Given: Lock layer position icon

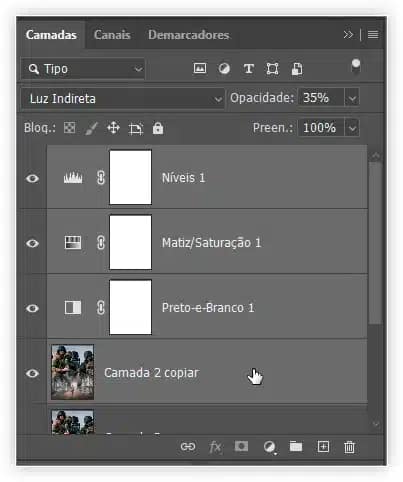Looking at the screenshot, I should [113, 128].
